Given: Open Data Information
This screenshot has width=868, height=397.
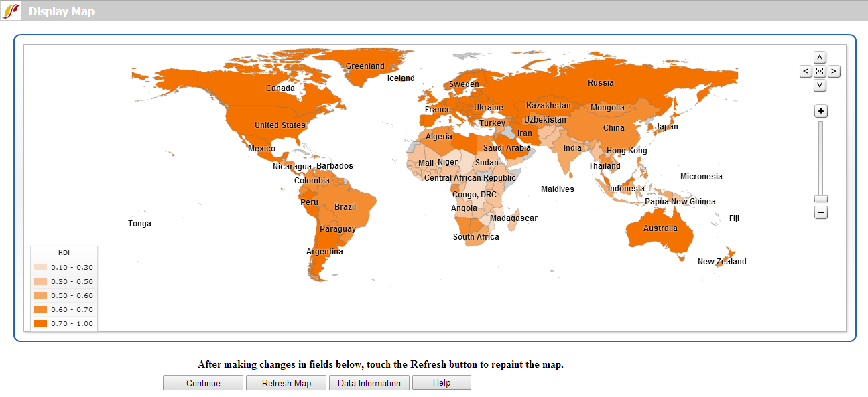Looking at the screenshot, I should coord(369,382).
